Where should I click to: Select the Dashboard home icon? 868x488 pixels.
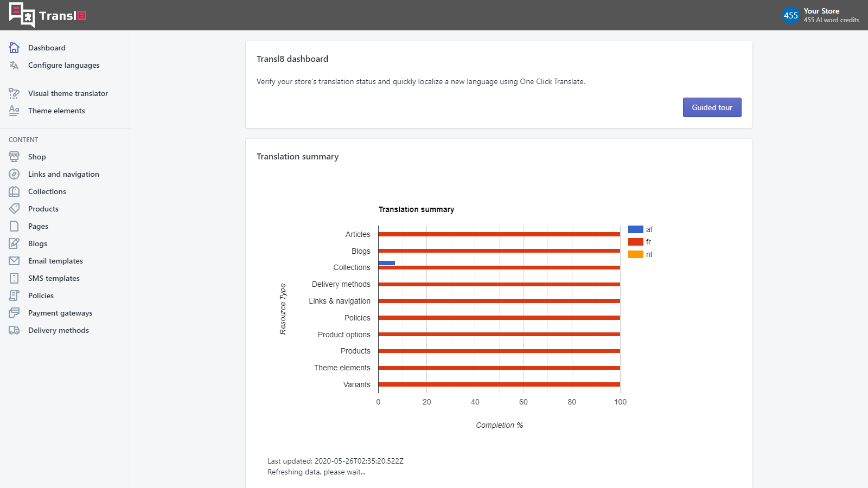tap(14, 48)
